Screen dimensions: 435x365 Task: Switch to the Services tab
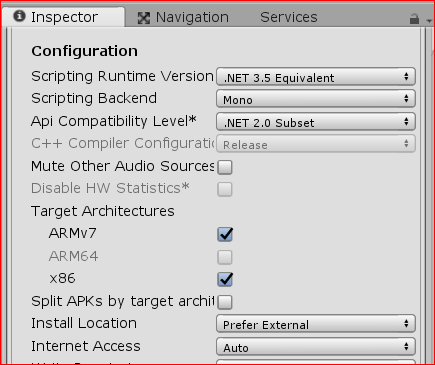coord(289,17)
